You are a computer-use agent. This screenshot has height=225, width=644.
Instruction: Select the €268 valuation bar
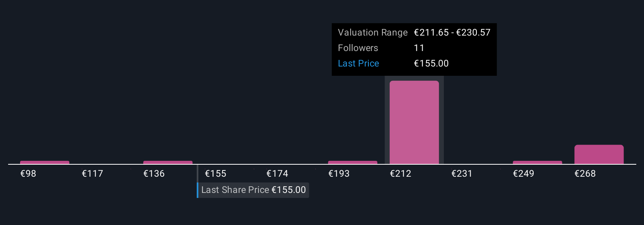point(599,155)
